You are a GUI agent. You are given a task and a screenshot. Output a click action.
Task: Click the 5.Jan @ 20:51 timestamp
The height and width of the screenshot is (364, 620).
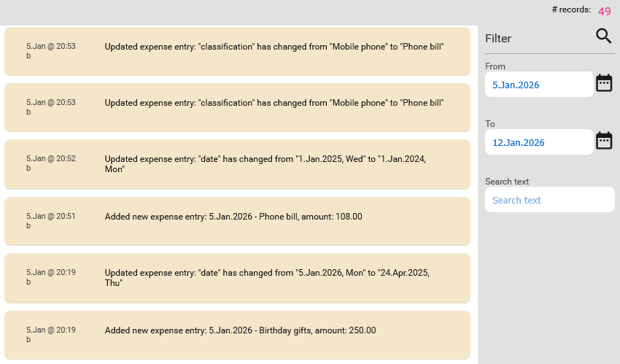[x=51, y=216]
